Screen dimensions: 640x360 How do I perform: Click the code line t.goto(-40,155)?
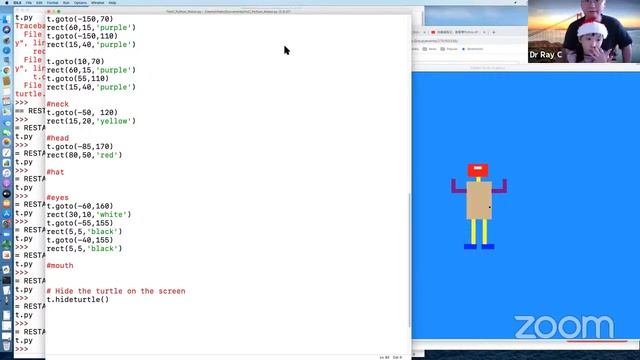coord(80,240)
